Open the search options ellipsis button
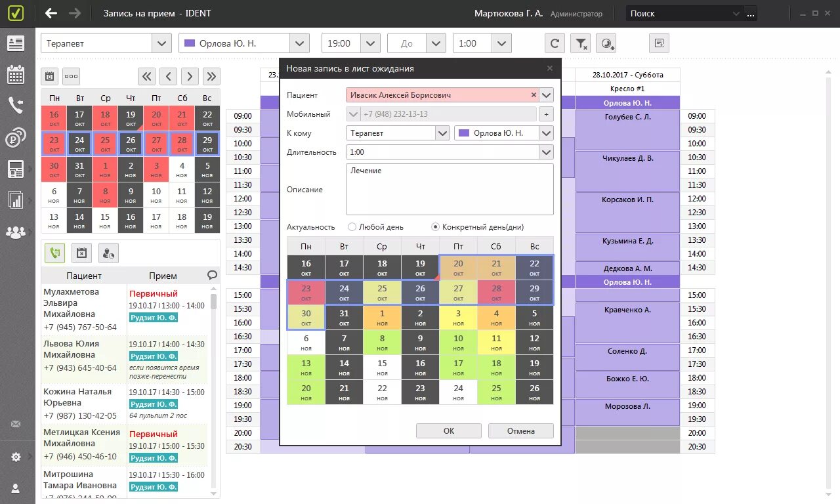840x504 pixels. click(751, 13)
